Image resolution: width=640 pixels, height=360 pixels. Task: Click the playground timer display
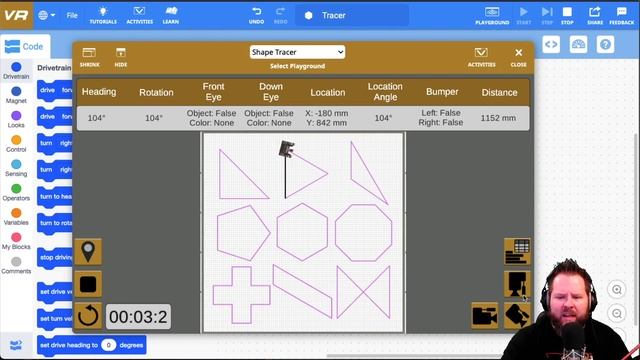138,316
